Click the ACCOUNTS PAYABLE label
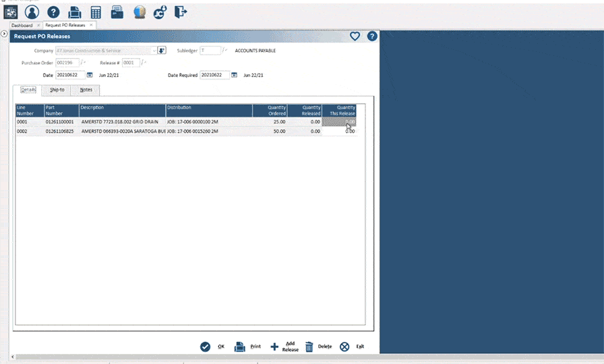 (x=255, y=51)
